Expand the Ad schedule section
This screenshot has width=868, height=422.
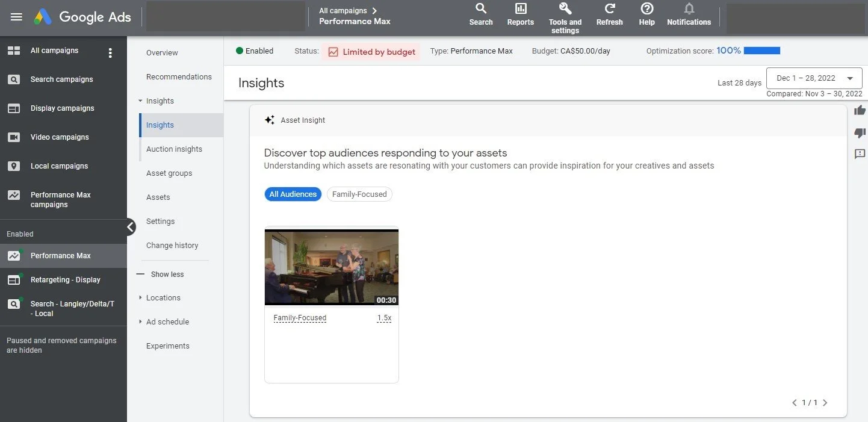[x=166, y=321]
